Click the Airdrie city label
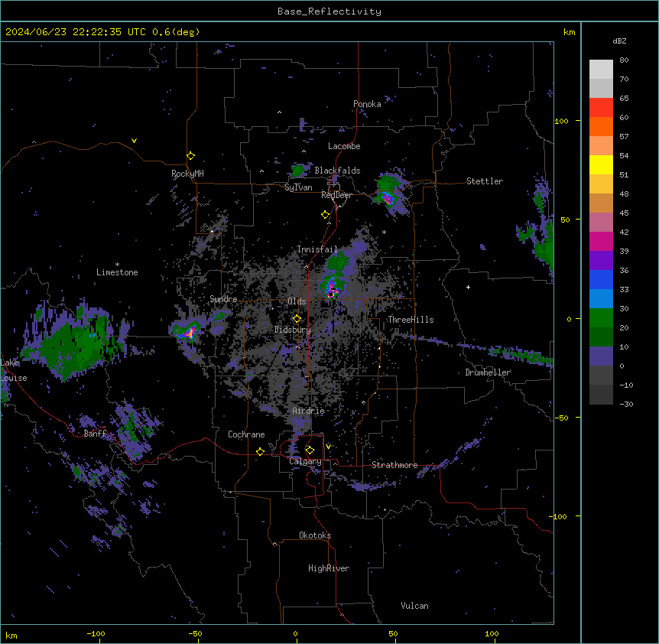659x644 pixels. (x=308, y=411)
